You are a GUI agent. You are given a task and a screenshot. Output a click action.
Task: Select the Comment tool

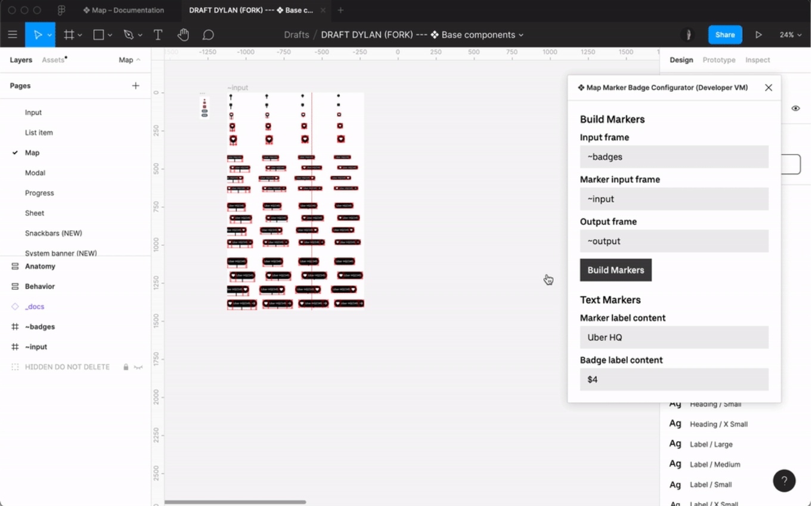[x=208, y=35]
